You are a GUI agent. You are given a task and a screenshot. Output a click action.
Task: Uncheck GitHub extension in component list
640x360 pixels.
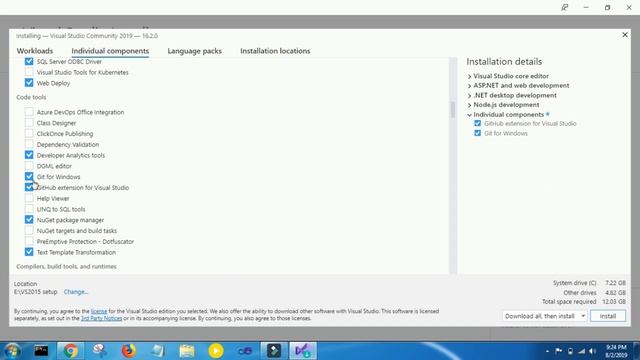point(29,187)
